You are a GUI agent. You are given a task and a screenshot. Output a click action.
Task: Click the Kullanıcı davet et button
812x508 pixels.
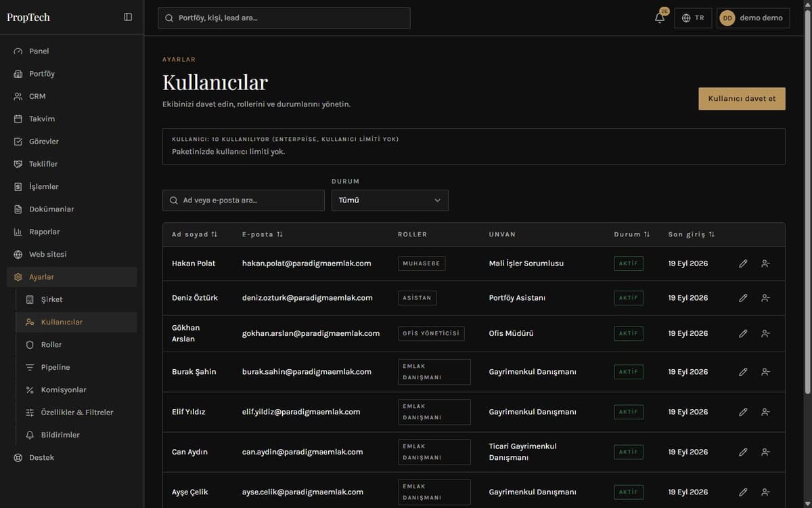pyautogui.click(x=742, y=98)
